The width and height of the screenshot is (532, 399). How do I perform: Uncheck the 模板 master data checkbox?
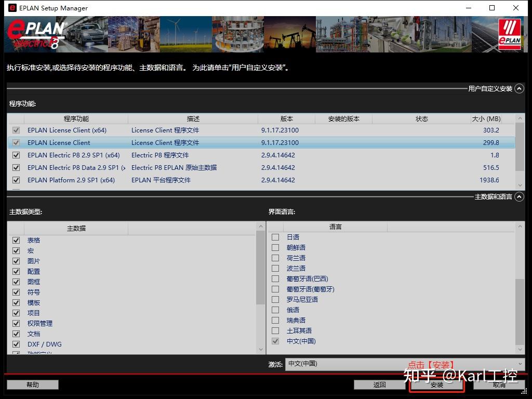pyautogui.click(x=16, y=303)
